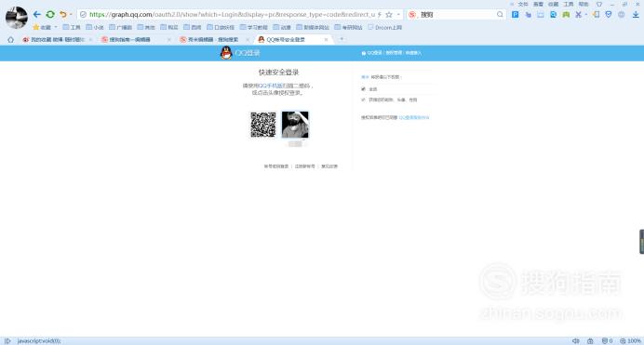Click the lightning speed-mode icon in address bar
Viewport: 644px width, 345px height.
pyautogui.click(x=380, y=14)
